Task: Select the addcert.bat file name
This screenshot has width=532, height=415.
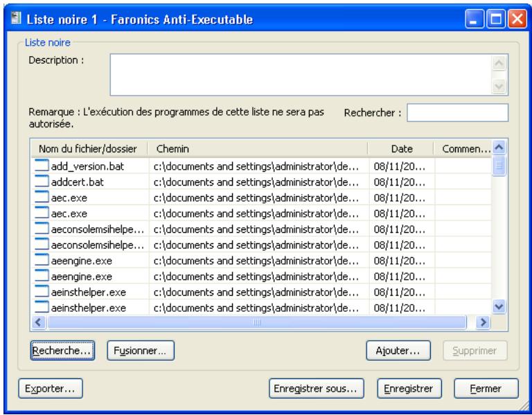Action: 78,182
